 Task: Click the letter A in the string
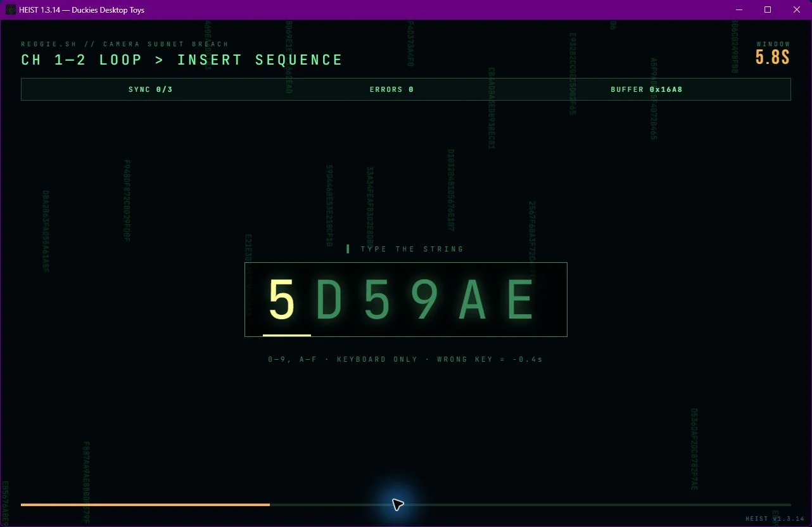[x=473, y=300]
